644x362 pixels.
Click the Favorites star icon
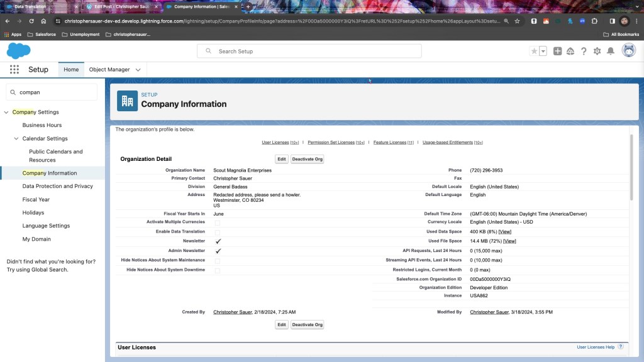pyautogui.click(x=535, y=52)
